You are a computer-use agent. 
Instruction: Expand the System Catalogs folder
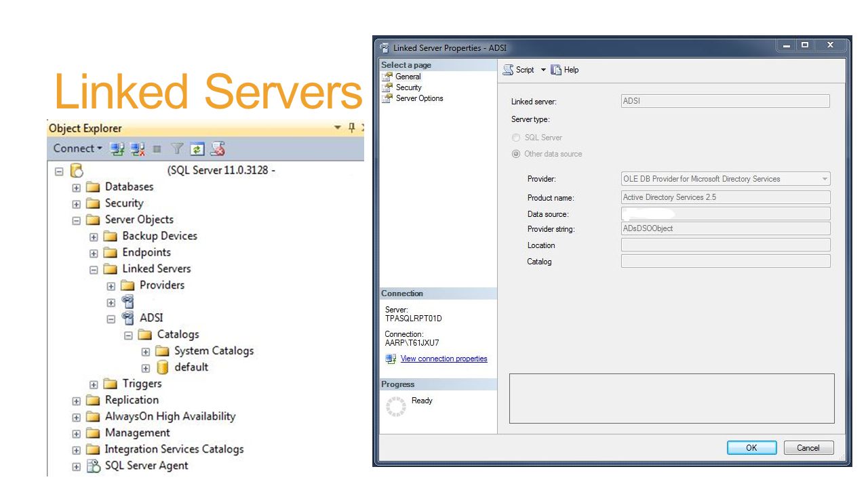coord(146,352)
